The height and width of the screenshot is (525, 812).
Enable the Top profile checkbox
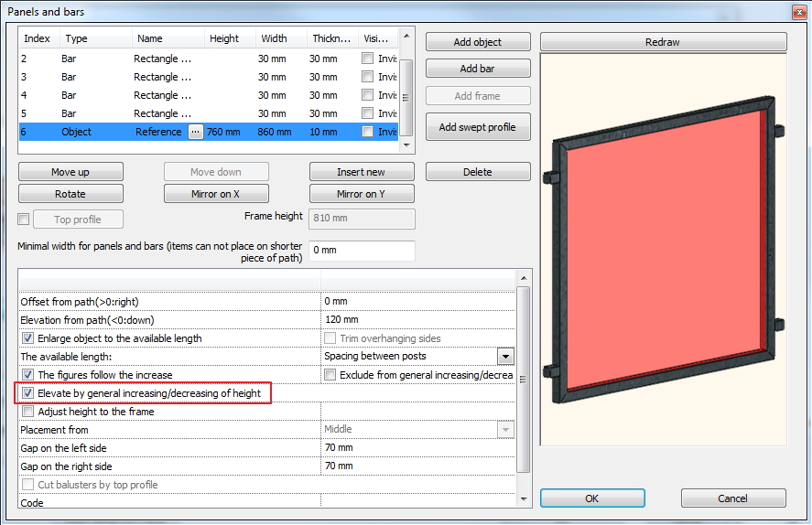(x=23, y=219)
